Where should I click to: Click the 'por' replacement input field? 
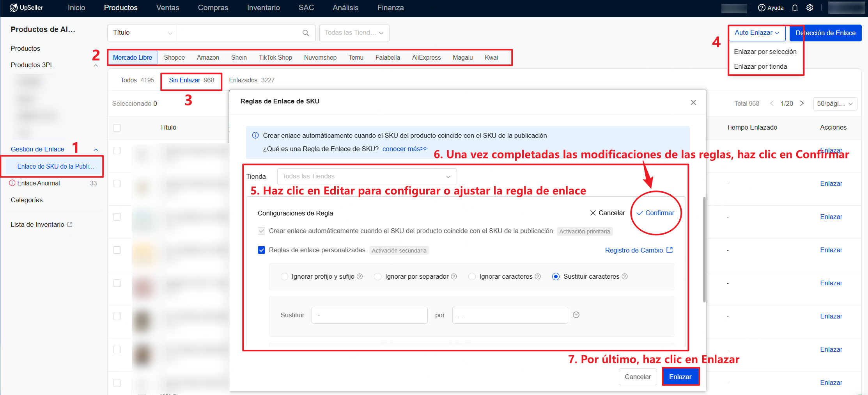click(510, 315)
